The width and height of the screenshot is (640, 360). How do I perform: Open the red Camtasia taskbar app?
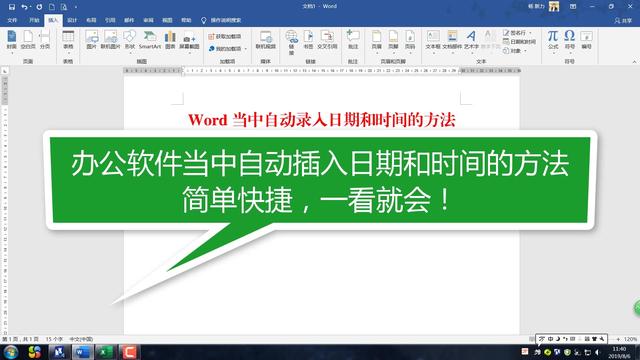129,352
